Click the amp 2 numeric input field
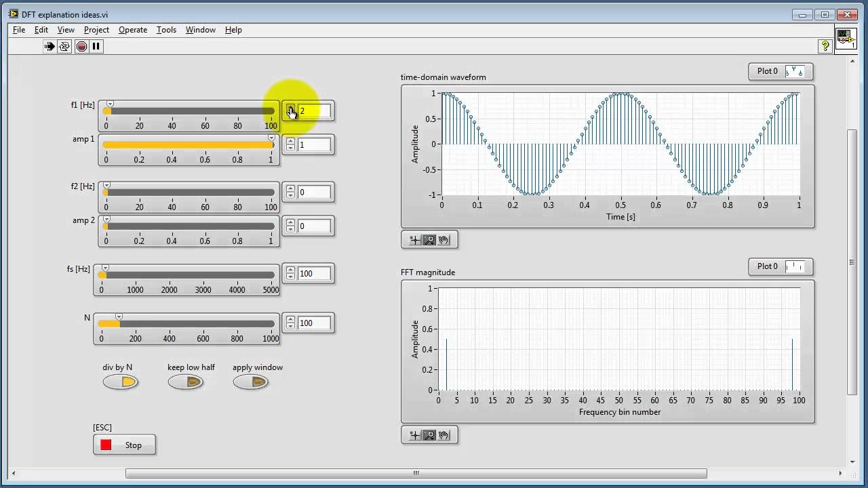 314,226
